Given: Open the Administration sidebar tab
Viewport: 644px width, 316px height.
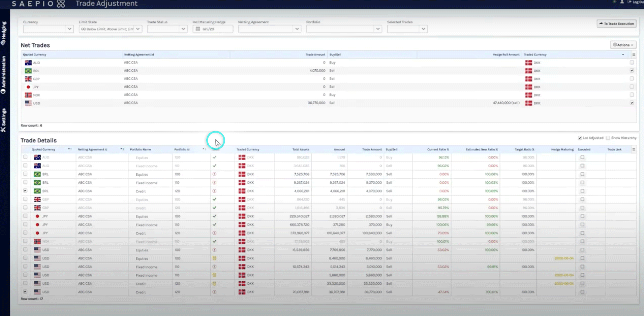Looking at the screenshot, I should coord(4,75).
